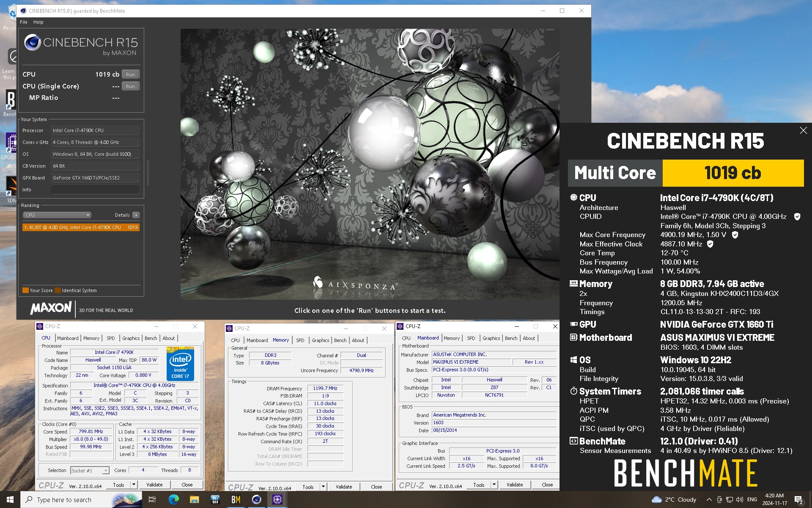Screen dimensions: 812x508
Task: Open Task View in taskbar
Action: click(152, 500)
